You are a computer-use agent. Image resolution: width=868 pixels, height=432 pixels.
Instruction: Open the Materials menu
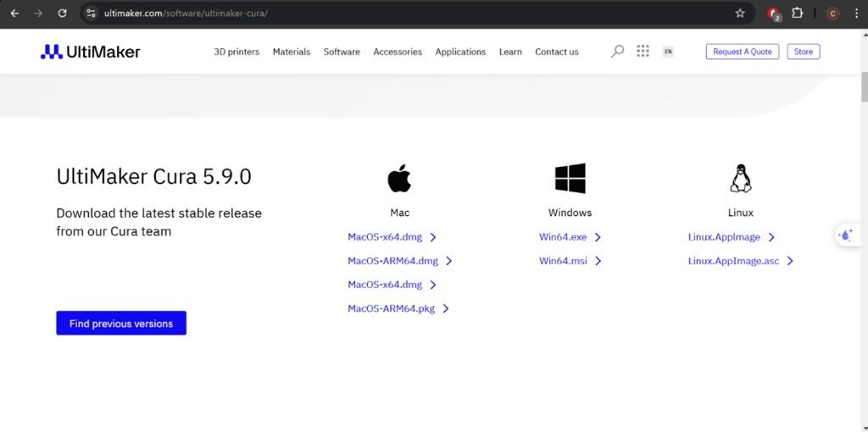(x=292, y=52)
